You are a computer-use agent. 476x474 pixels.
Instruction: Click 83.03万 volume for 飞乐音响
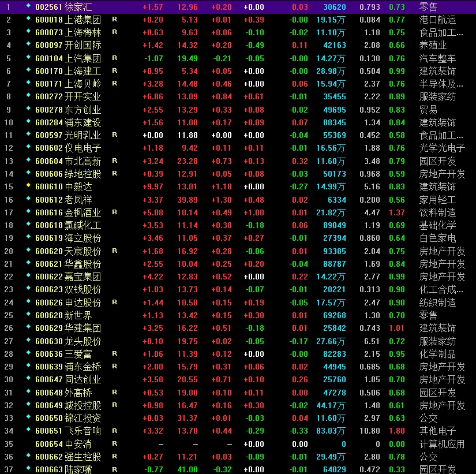click(331, 431)
